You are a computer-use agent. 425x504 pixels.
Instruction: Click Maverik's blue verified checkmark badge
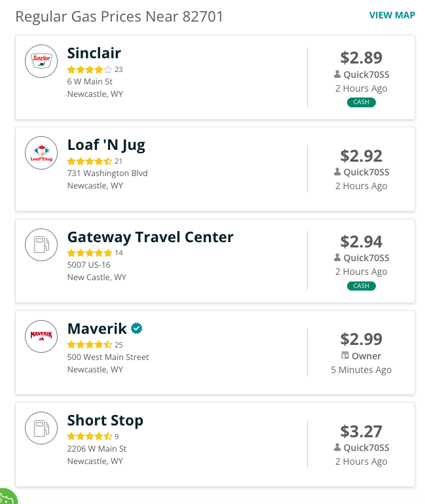pos(137,329)
